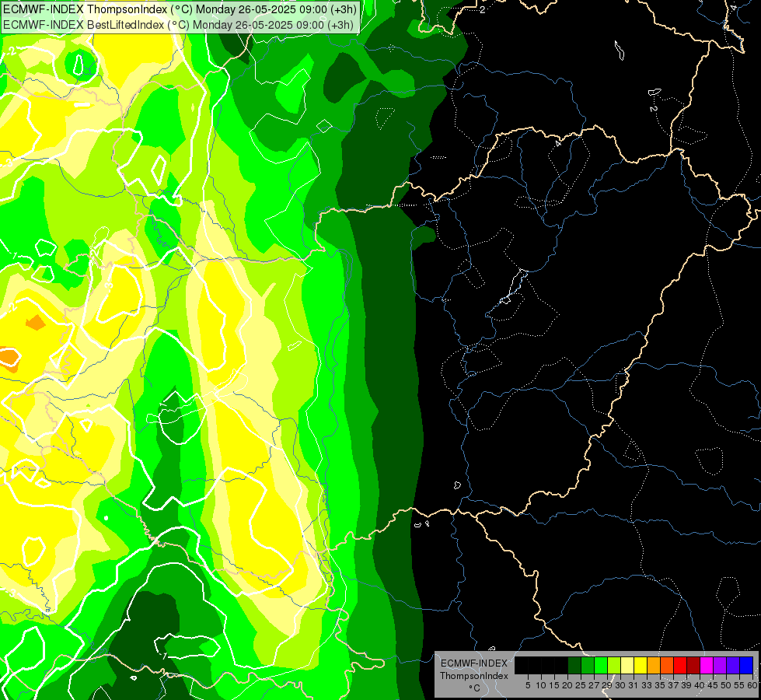This screenshot has width=761, height=700.
Task: Select the dark green 20–25 legend swatch
Action: [574, 665]
